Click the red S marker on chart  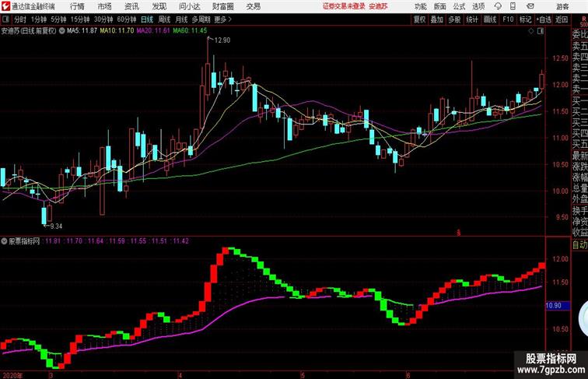(458, 233)
